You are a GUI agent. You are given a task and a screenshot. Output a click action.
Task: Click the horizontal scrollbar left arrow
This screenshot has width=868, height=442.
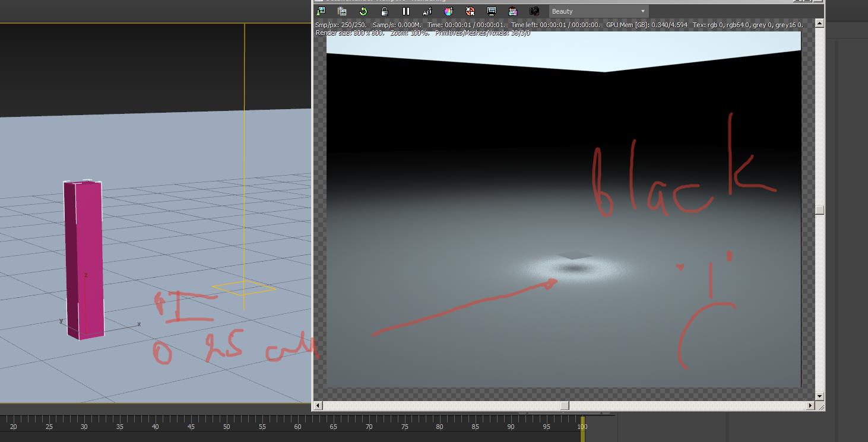(318, 405)
